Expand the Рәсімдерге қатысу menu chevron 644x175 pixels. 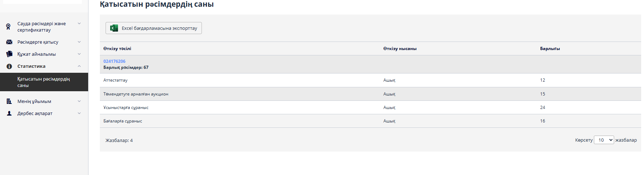click(x=79, y=42)
